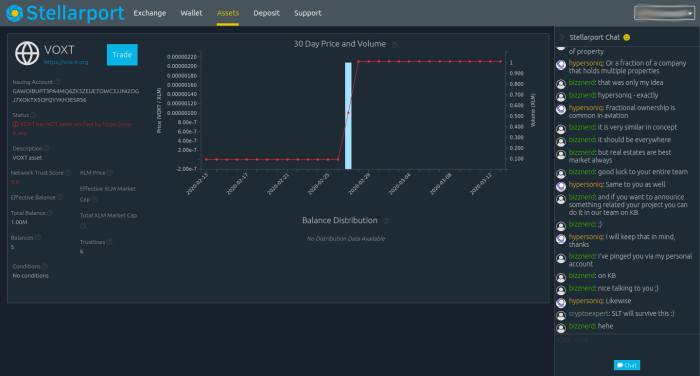Click avatar beside the 'Likewise' message
The image size is (700, 376).
[561, 303]
